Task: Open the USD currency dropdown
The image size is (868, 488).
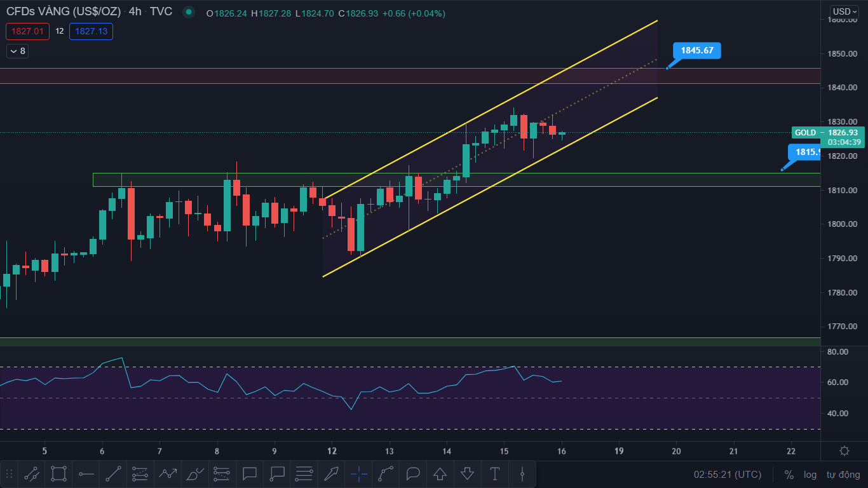Action: click(x=844, y=11)
